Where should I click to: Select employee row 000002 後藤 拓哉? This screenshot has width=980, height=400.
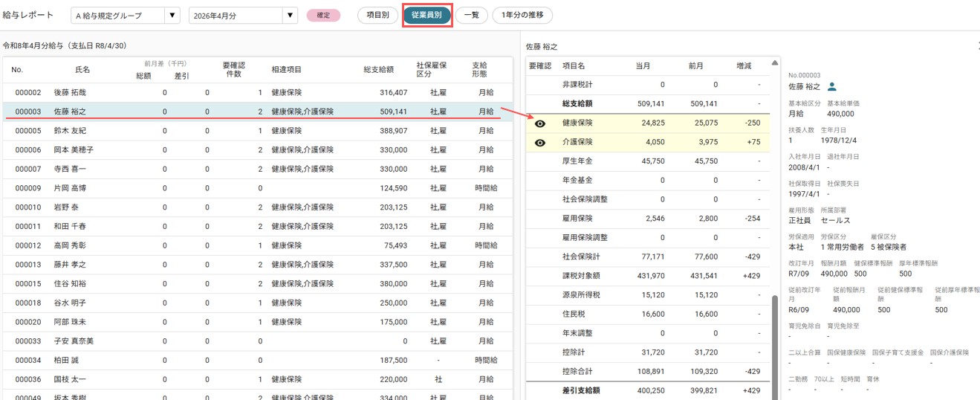[257, 93]
